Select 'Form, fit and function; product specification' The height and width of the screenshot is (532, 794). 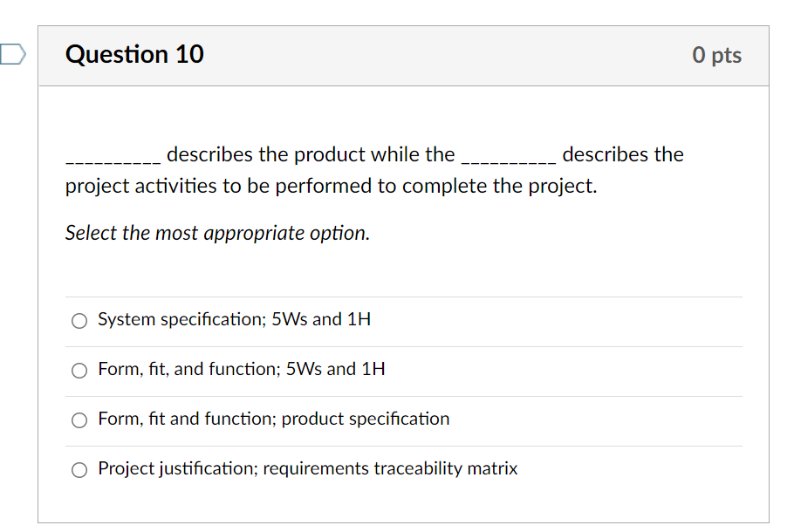[79, 420]
